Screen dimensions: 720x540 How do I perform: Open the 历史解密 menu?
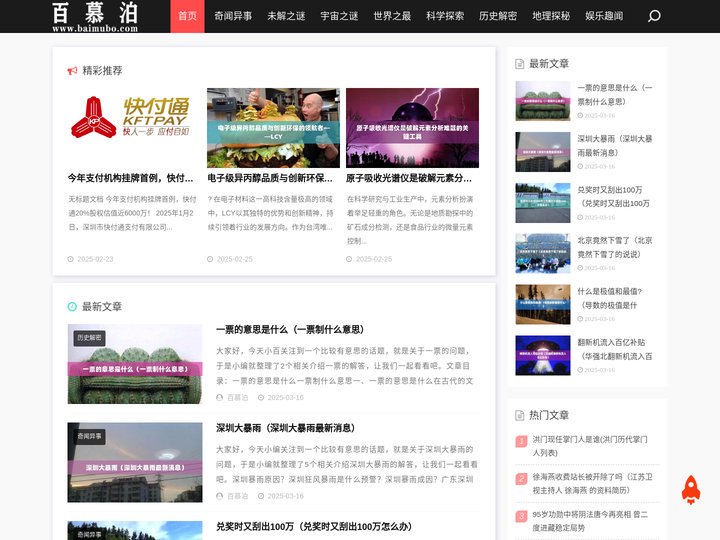(498, 16)
